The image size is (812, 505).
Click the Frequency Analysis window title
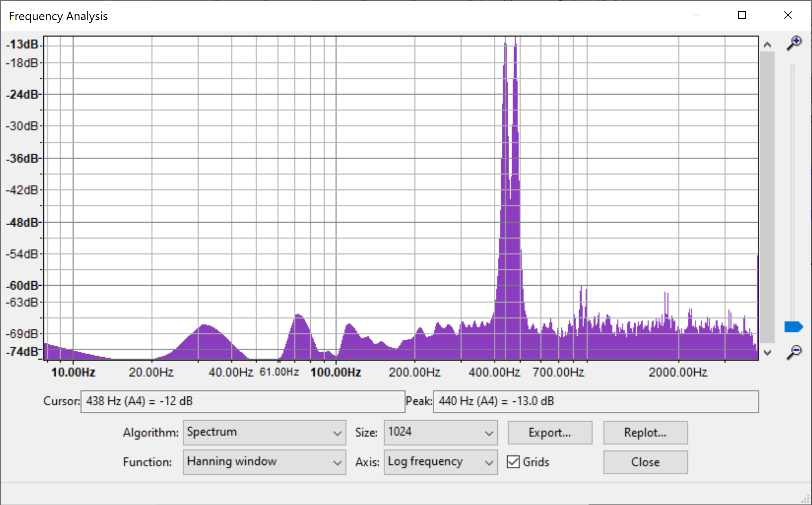[x=58, y=16]
